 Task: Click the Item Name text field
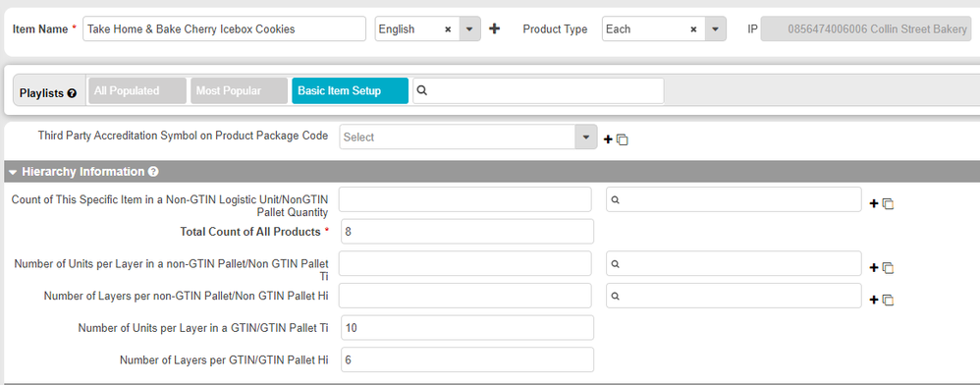pos(224,28)
